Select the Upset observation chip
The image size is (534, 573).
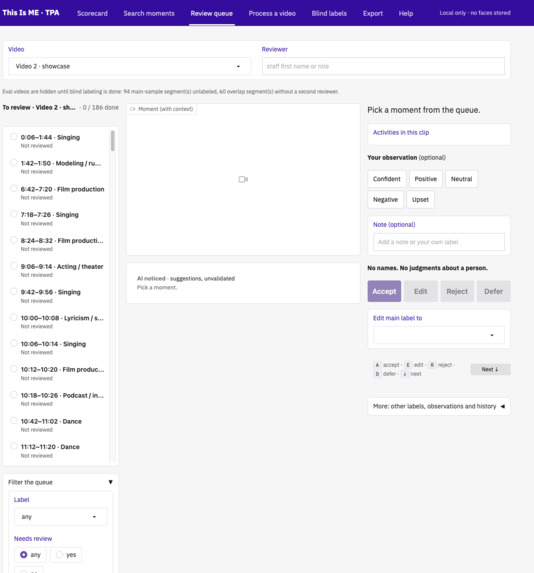[x=420, y=200]
